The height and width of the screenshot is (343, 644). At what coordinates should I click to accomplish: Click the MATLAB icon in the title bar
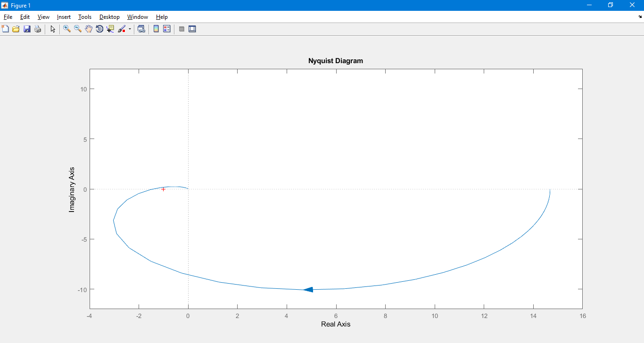[x=5, y=5]
